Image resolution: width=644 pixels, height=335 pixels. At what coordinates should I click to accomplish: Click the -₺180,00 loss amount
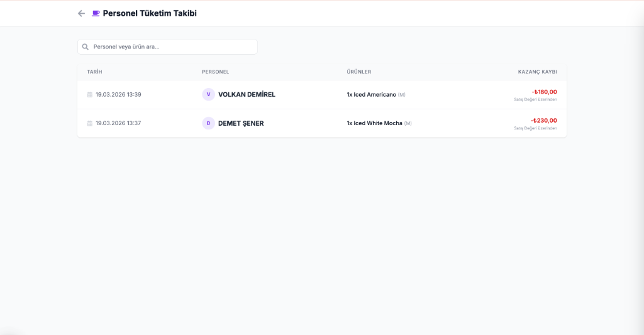pyautogui.click(x=544, y=92)
